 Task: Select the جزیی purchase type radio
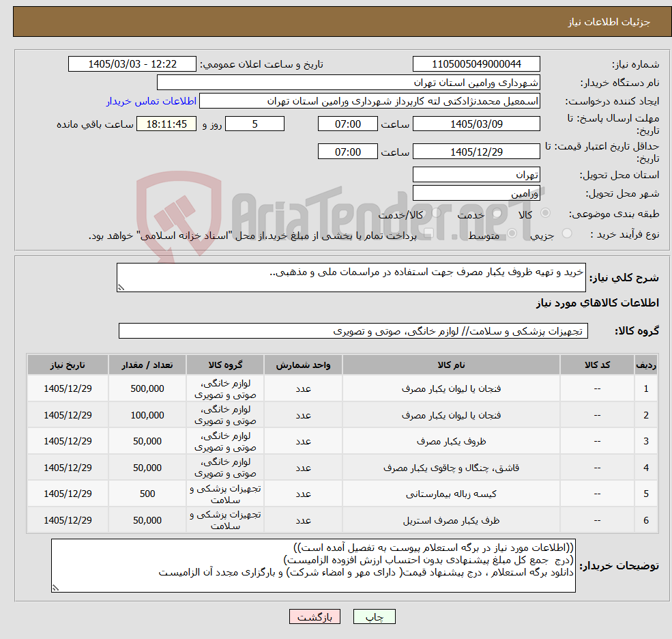[x=566, y=233]
